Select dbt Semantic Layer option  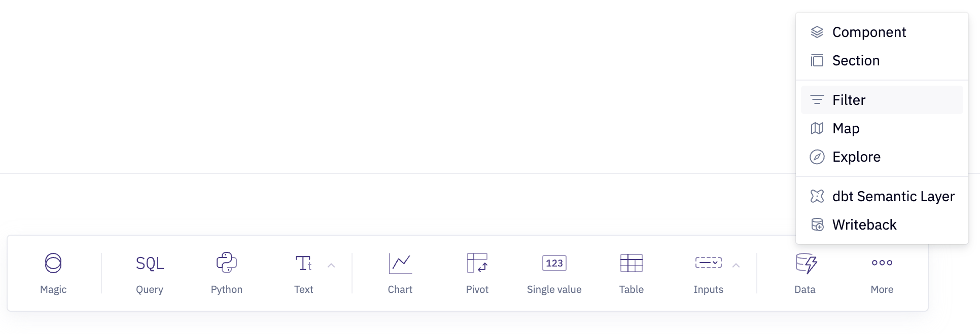893,196
